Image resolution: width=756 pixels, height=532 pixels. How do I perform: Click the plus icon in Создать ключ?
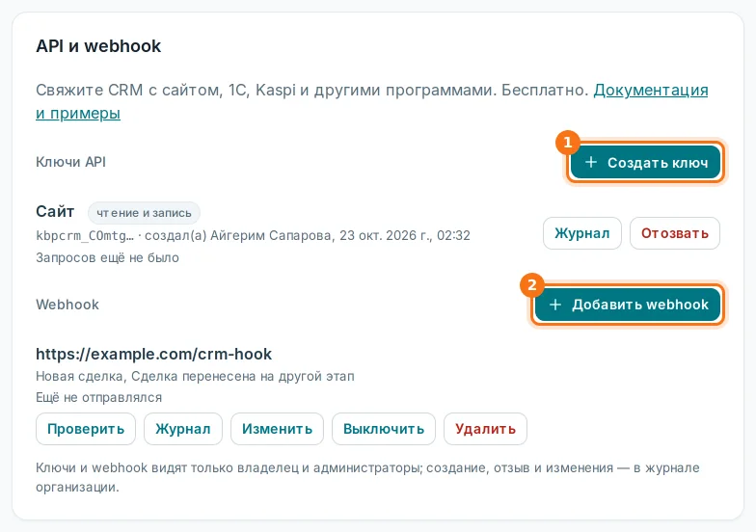590,162
